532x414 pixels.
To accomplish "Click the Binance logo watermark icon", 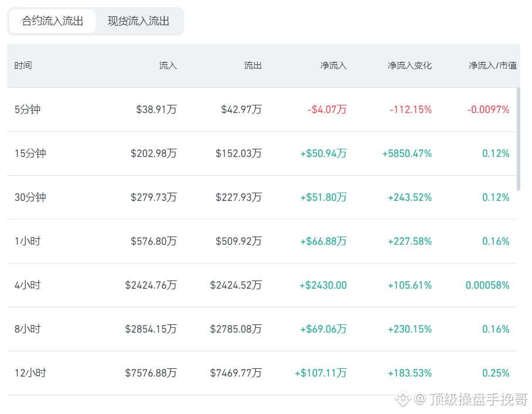I will 403,398.
